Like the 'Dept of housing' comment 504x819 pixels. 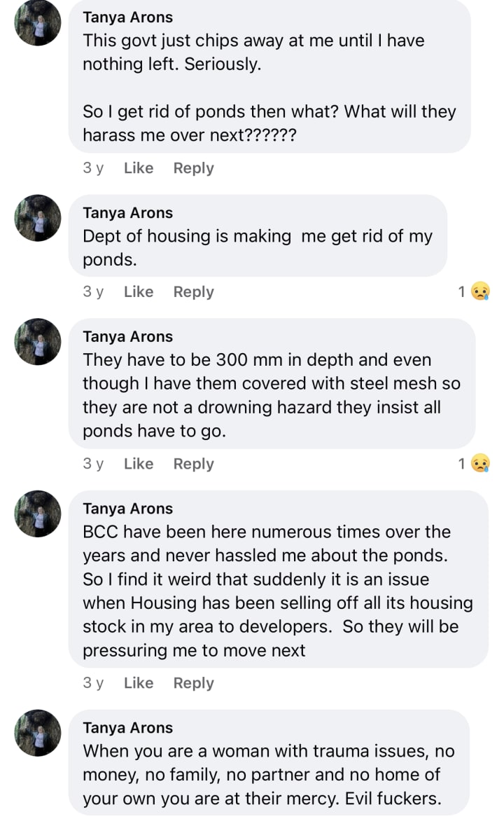(x=138, y=292)
